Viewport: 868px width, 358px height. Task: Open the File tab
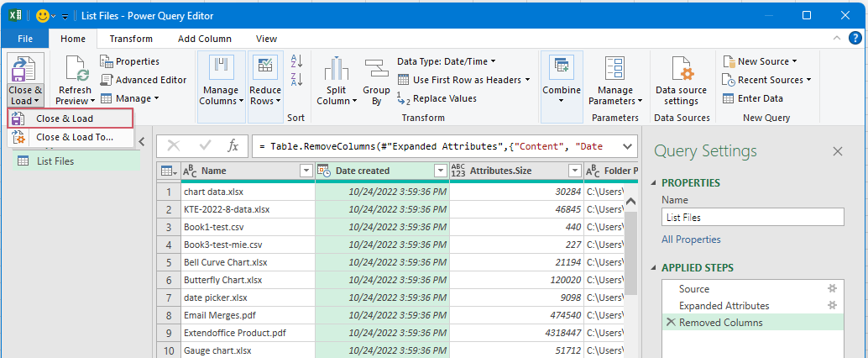pyautogui.click(x=25, y=39)
